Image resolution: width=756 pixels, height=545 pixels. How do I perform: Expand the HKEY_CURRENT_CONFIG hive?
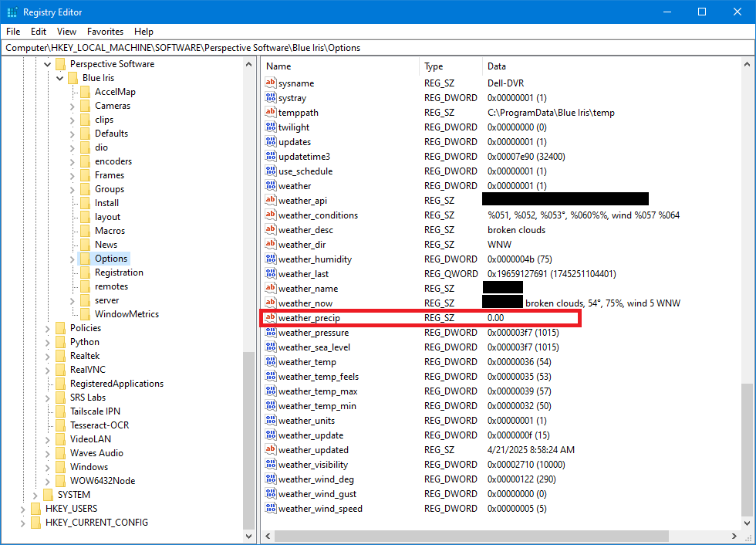22,523
